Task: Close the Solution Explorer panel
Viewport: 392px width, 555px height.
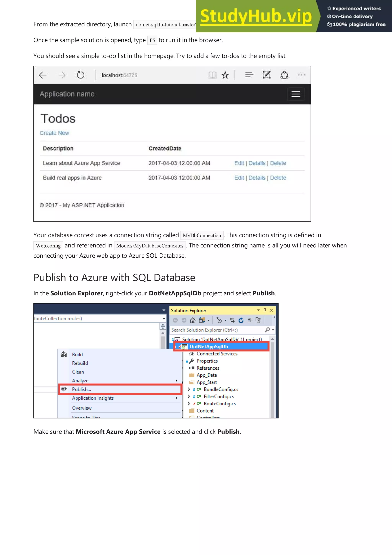Action: [x=271, y=310]
